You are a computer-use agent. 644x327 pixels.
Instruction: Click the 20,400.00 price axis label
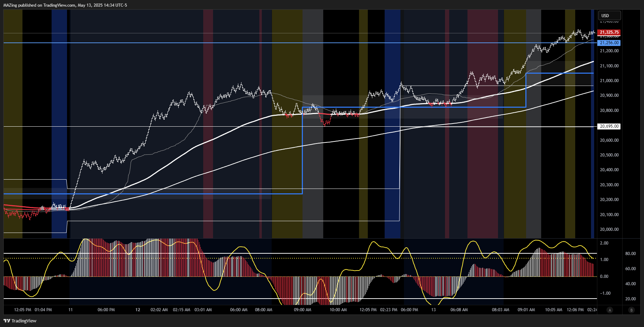(609, 170)
